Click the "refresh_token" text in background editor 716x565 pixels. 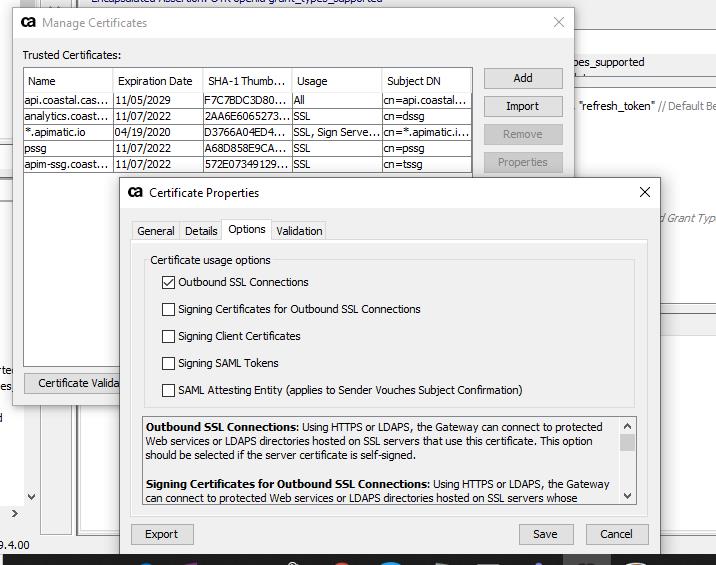pos(616,106)
